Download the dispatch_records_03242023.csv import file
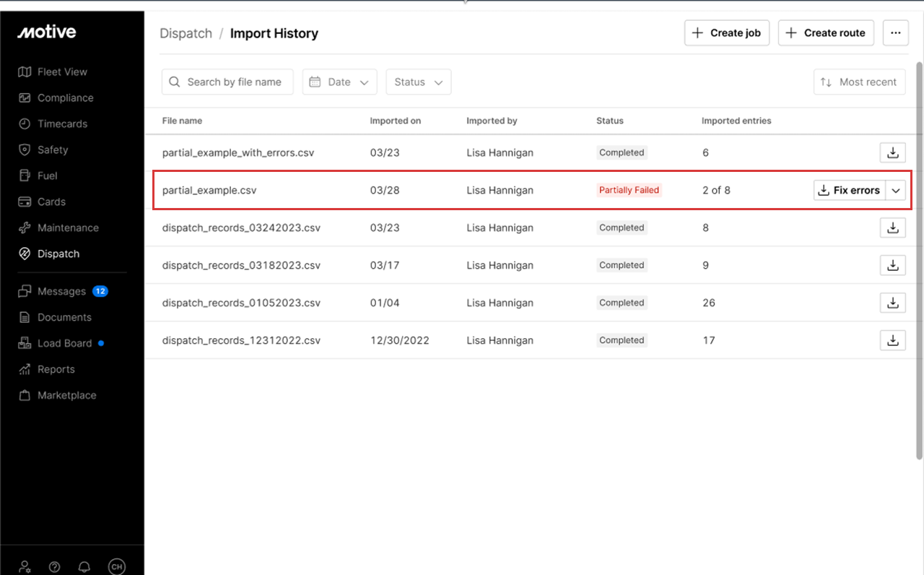The width and height of the screenshot is (924, 575). pyautogui.click(x=892, y=228)
